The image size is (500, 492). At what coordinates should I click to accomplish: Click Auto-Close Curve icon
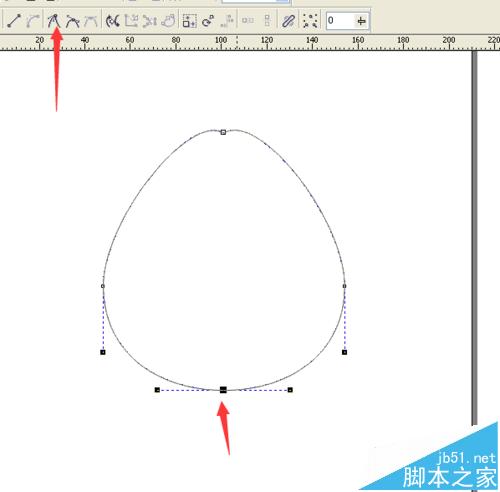point(168,21)
